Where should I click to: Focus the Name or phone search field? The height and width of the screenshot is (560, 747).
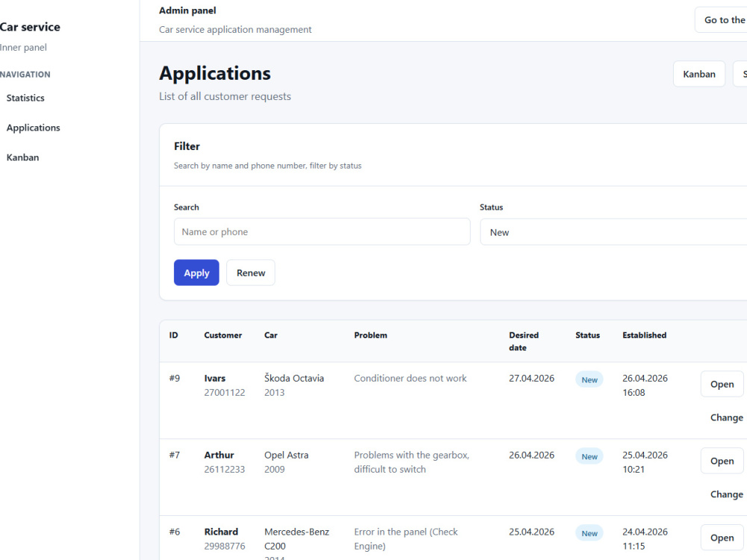322,232
